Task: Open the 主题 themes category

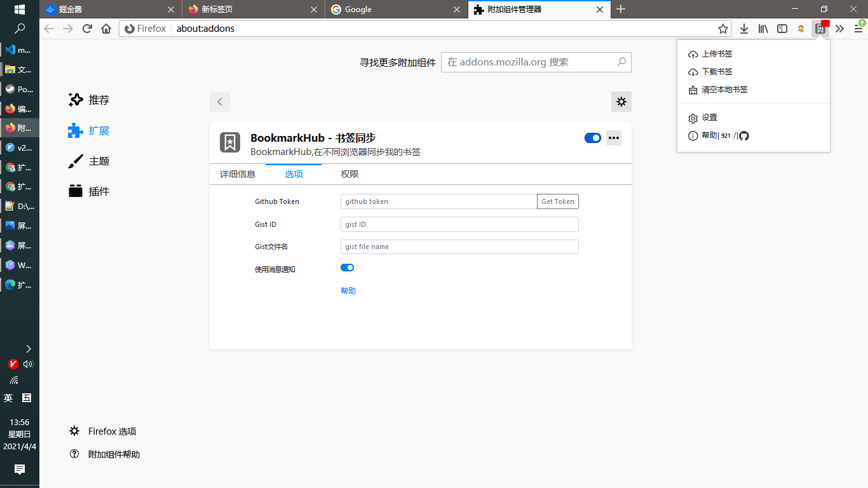Action: point(89,161)
